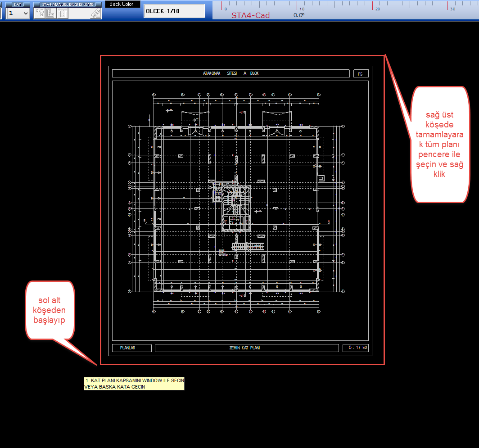Screen dimensions: 479x448
Task: Click the OLCEK=1/10 scale field
Action: coord(174,11)
